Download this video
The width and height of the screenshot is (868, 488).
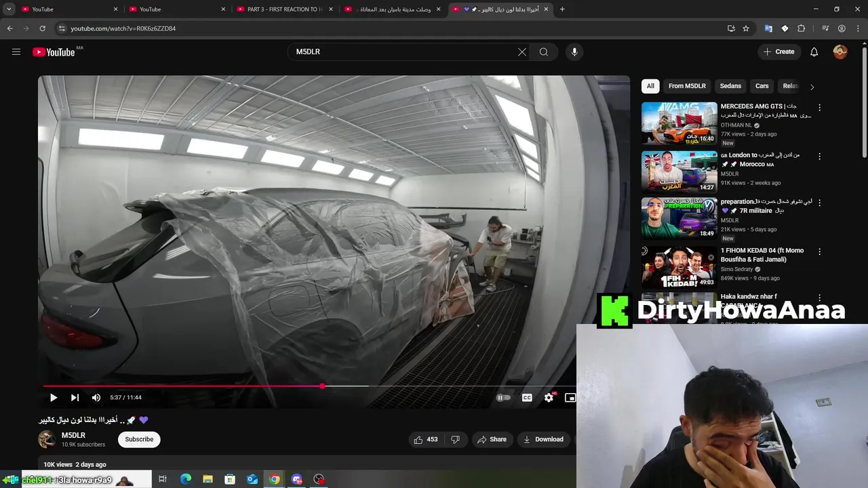544,439
